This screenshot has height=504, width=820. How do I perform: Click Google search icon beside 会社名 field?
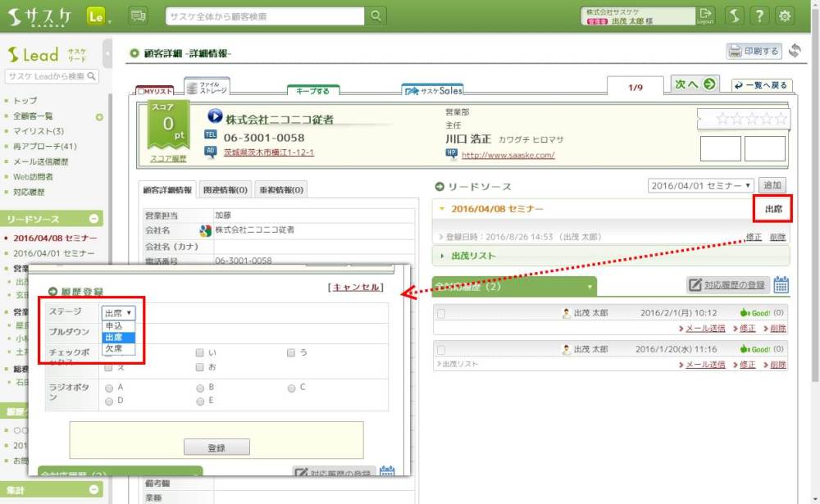205,230
